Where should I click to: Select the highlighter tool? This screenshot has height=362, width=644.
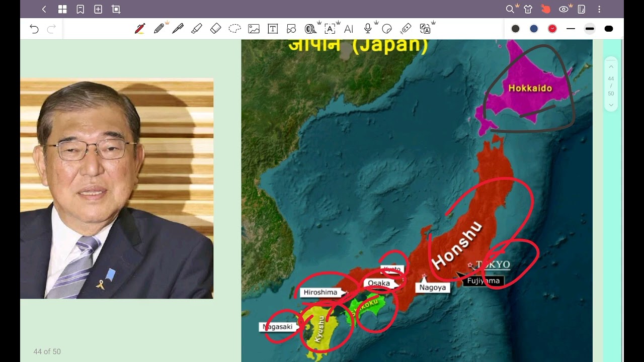[197, 29]
